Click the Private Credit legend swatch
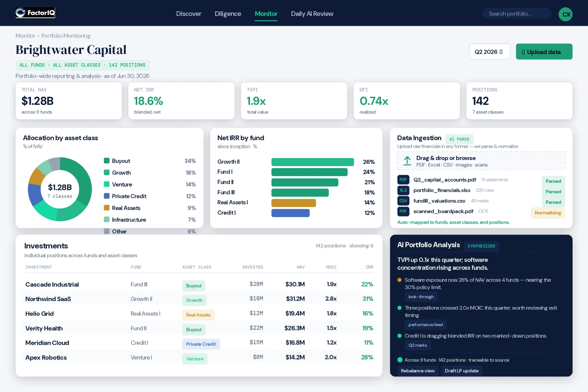588x392 pixels. coord(107,196)
